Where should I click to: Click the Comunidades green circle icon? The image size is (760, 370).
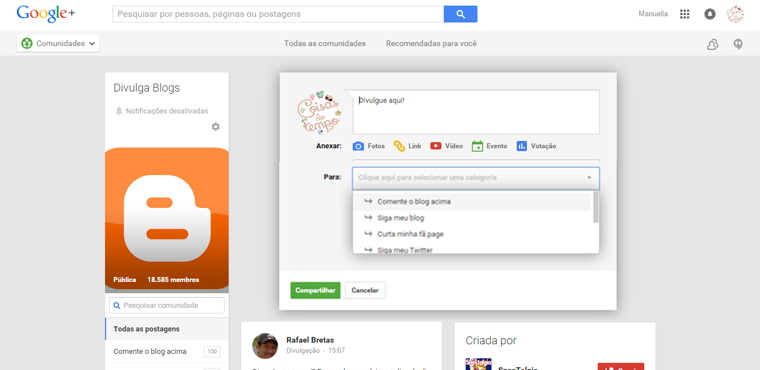coord(27,43)
